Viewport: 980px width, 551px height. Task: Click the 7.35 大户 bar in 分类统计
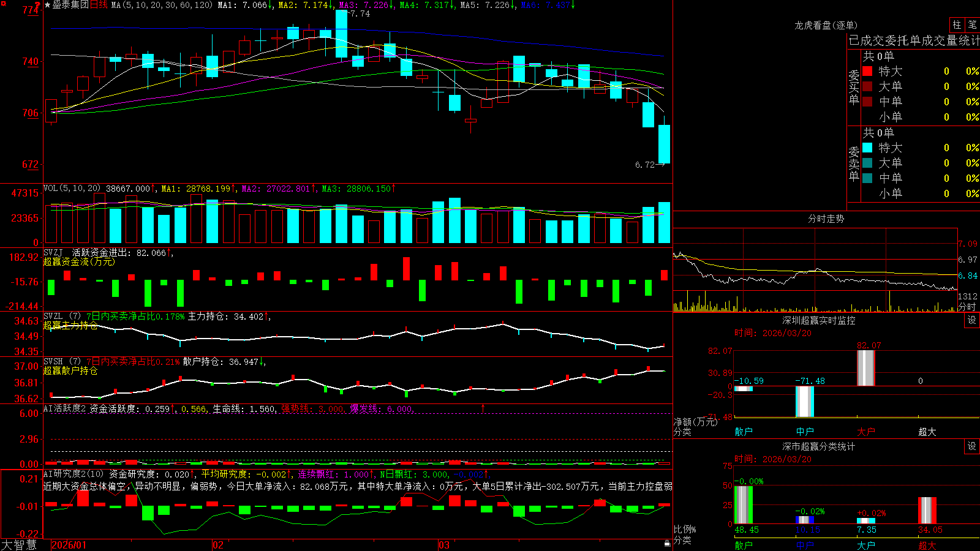[x=866, y=521]
